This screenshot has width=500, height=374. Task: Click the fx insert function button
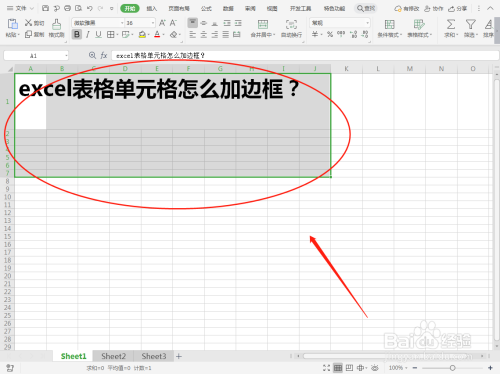(x=104, y=55)
